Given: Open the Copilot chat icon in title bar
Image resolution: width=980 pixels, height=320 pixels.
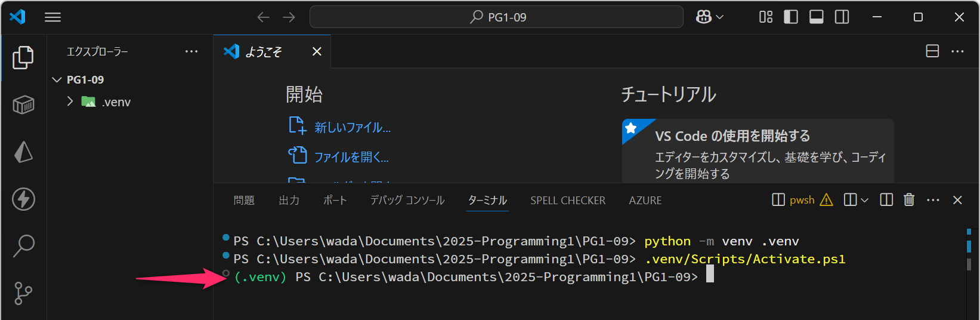Looking at the screenshot, I should (704, 17).
